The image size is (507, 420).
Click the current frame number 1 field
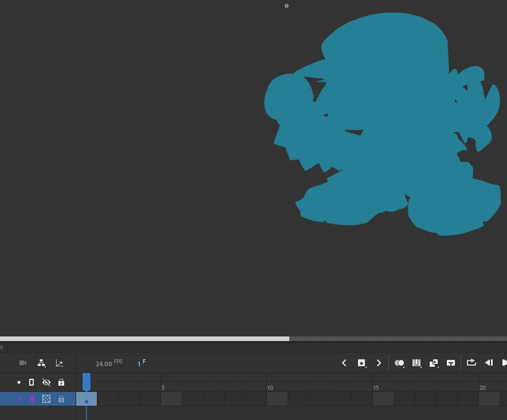(139, 364)
